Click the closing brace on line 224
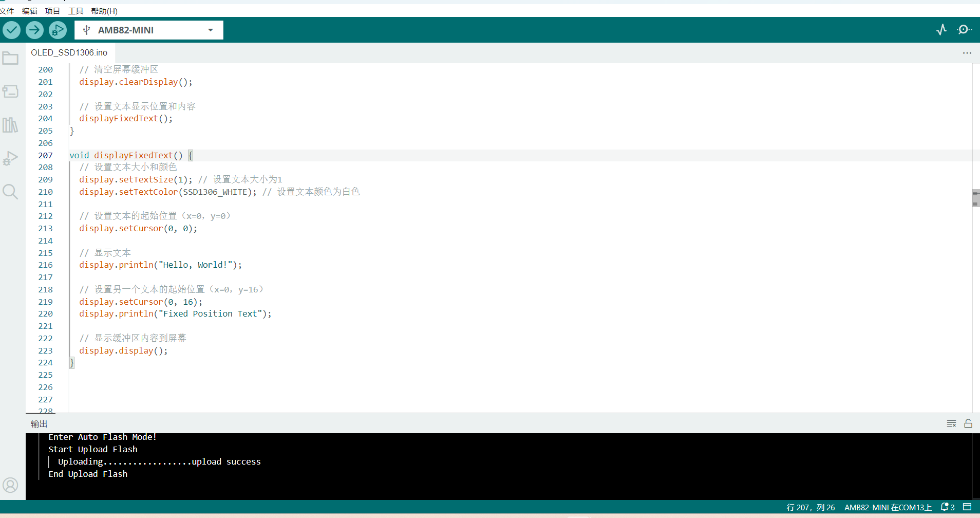 [x=72, y=363]
